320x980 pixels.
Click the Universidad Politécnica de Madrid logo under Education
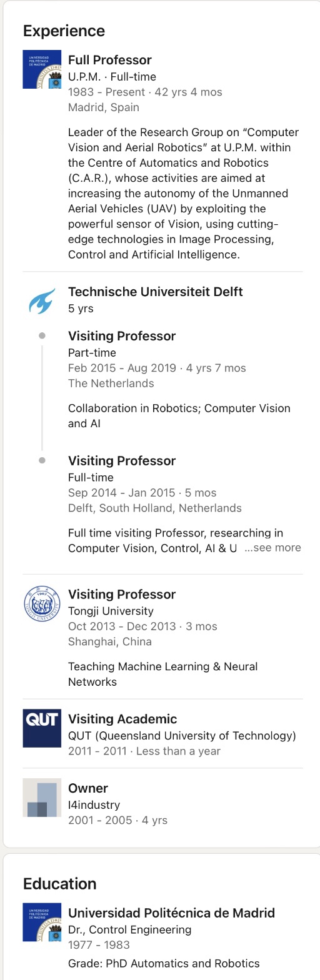[x=42, y=922]
